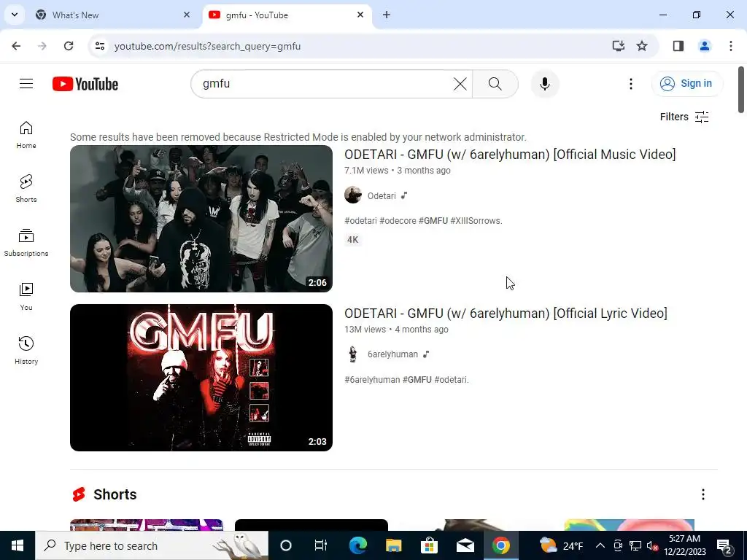Open Shorts from the sidebar
The width and height of the screenshot is (747, 560).
click(x=26, y=189)
